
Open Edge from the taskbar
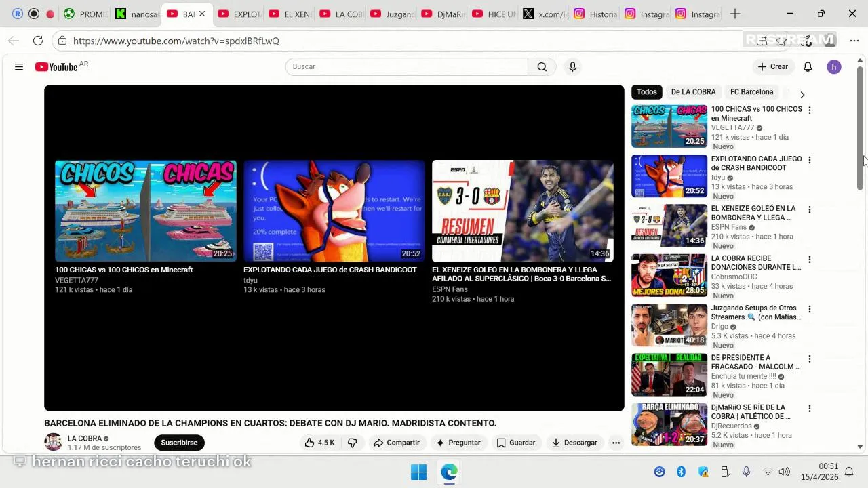(x=449, y=472)
